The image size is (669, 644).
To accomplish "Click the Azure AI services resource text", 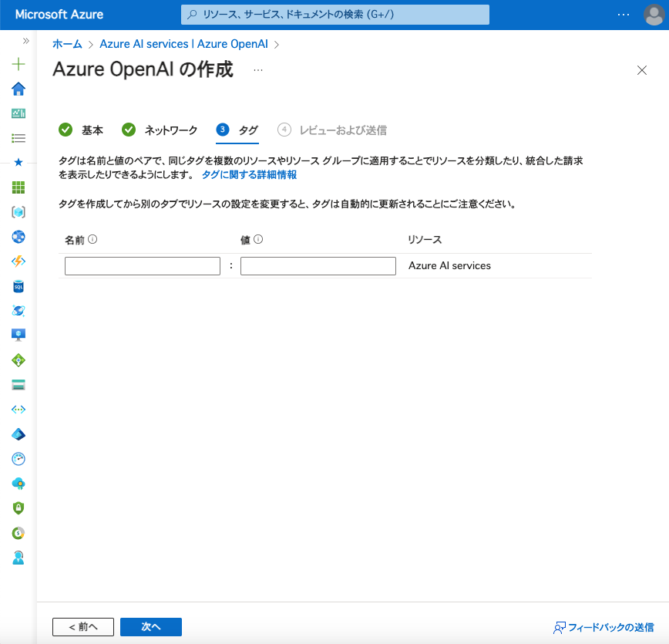I will click(449, 265).
